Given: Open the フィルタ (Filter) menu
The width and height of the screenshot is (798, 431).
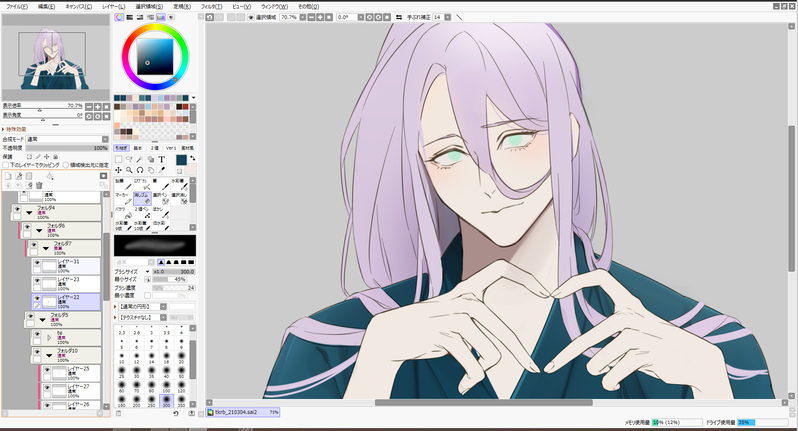Looking at the screenshot, I should pyautogui.click(x=211, y=7).
